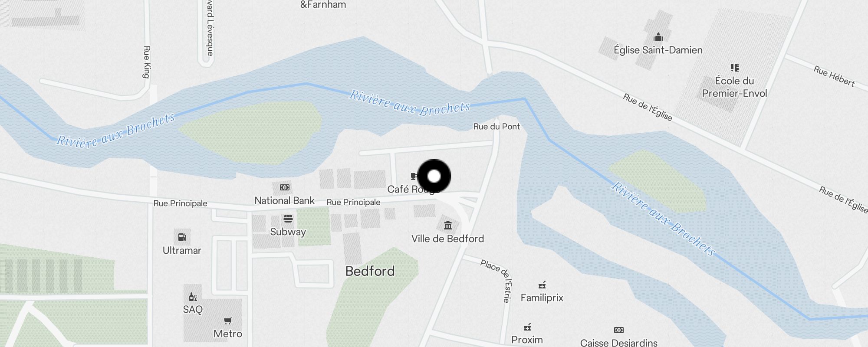Select the Proxim pharmacy icon
Screen dimensions: 868x347
coord(527,327)
